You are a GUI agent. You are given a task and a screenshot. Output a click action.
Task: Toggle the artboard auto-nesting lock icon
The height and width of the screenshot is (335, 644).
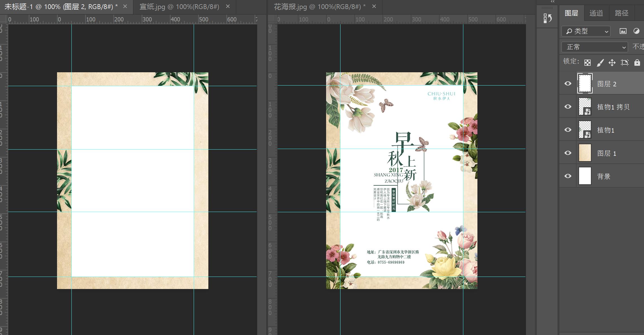tap(625, 63)
